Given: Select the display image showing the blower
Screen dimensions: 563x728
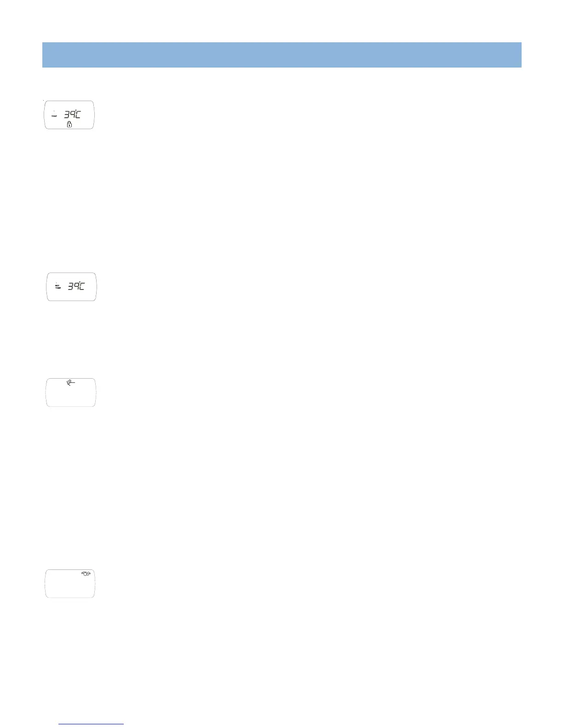Looking at the screenshot, I should (x=71, y=392).
